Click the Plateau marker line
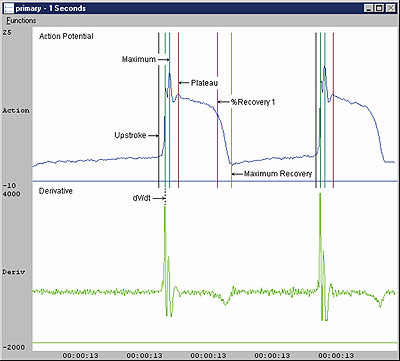 [x=178, y=110]
